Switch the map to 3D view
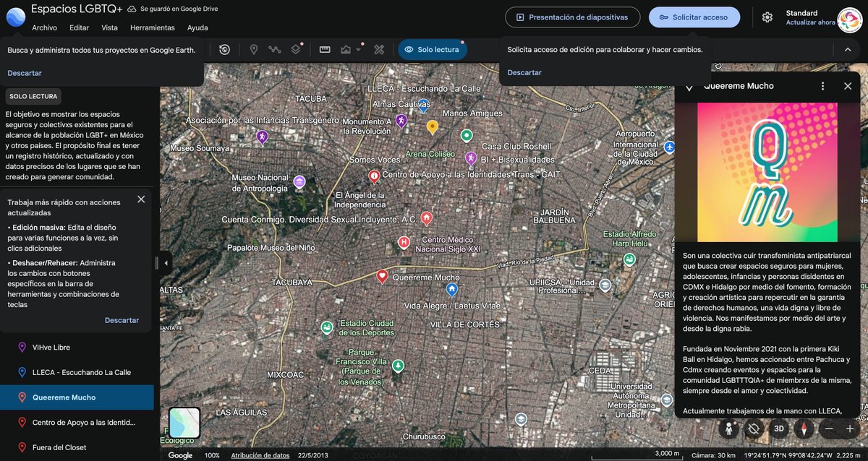The image size is (868, 461). click(779, 428)
